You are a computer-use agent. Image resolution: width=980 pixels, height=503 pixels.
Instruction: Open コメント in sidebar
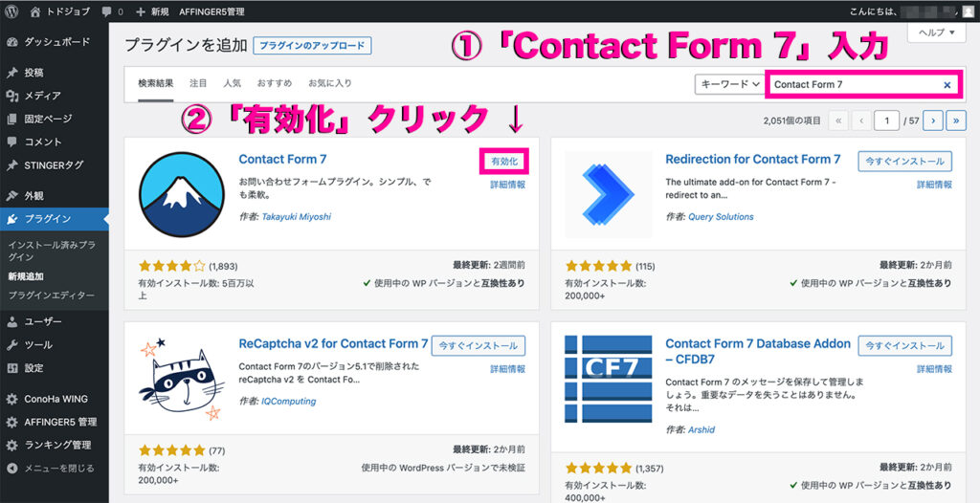coord(55,142)
